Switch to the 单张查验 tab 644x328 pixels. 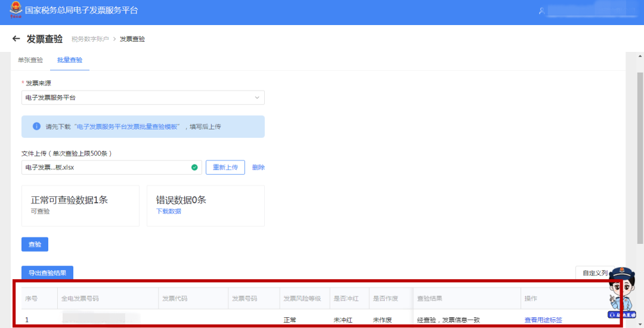tap(30, 60)
